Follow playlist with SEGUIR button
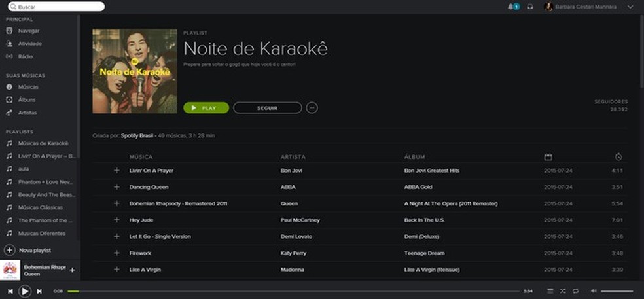This screenshot has height=299, width=644. pos(268,108)
